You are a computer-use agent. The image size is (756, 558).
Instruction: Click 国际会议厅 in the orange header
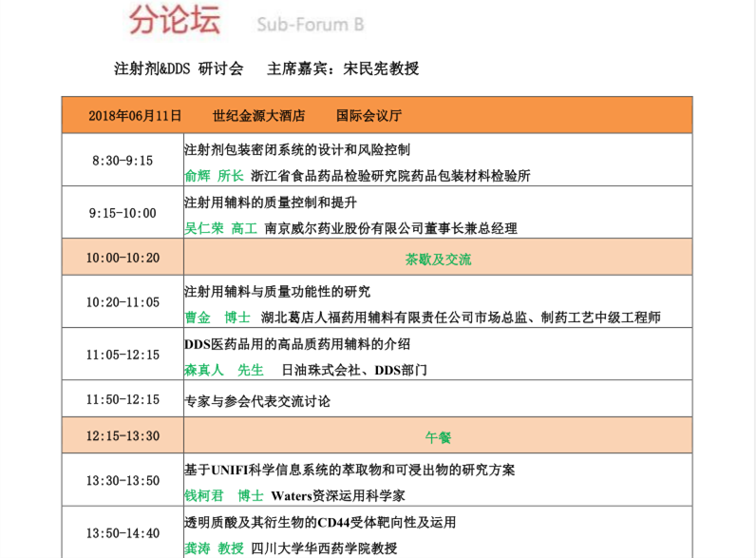(369, 115)
